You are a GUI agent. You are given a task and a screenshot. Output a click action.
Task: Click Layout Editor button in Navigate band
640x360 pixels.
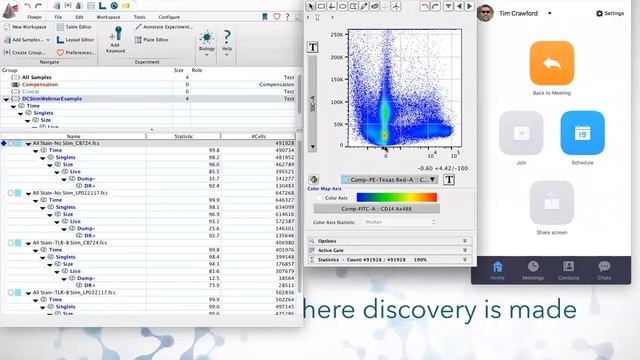click(76, 40)
